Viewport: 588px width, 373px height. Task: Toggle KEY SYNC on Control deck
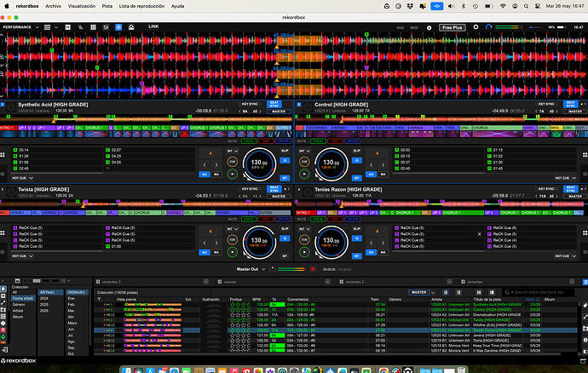coord(546,104)
